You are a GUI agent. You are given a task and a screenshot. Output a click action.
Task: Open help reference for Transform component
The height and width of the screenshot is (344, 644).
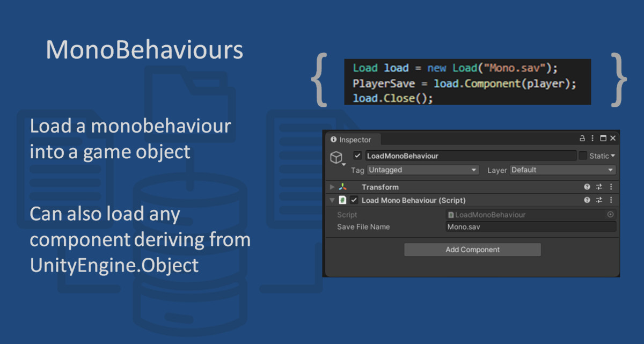(x=587, y=187)
